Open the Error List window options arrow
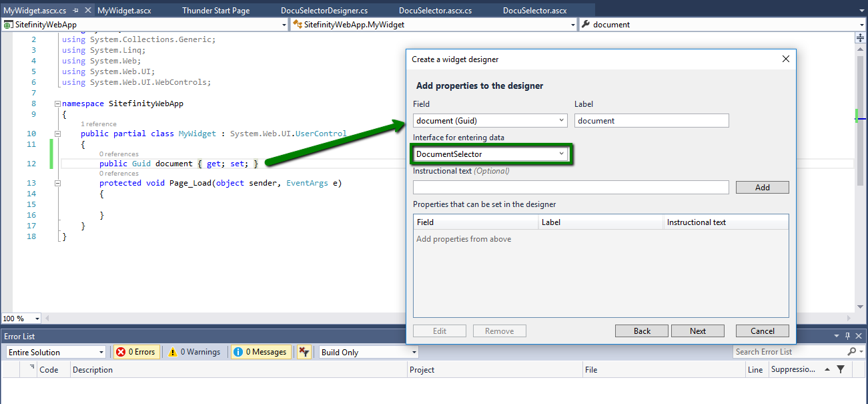This screenshot has width=868, height=404. [837, 337]
